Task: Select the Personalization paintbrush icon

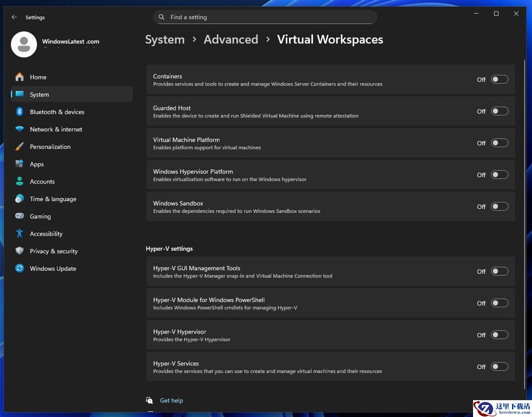Action: click(20, 147)
